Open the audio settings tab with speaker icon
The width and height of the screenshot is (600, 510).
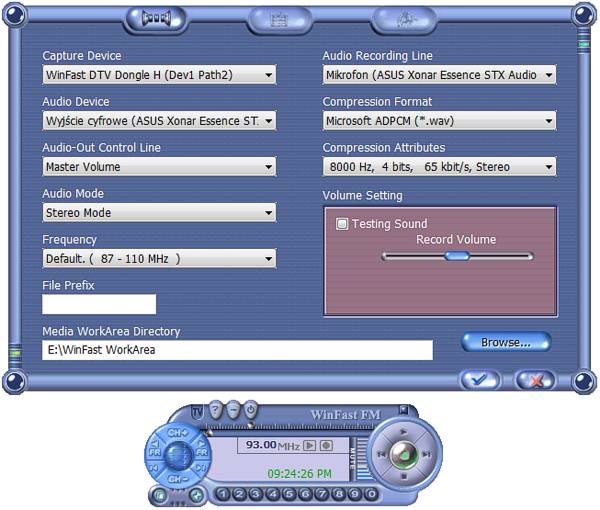[156, 18]
